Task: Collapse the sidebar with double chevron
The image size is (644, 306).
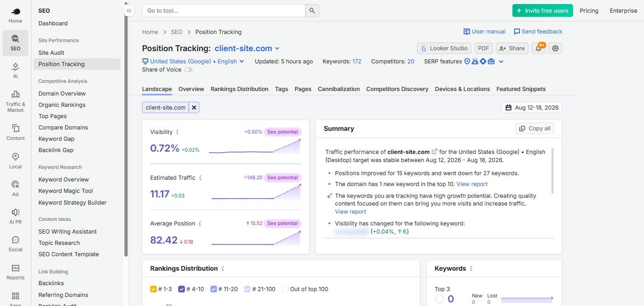Action: click(x=129, y=10)
